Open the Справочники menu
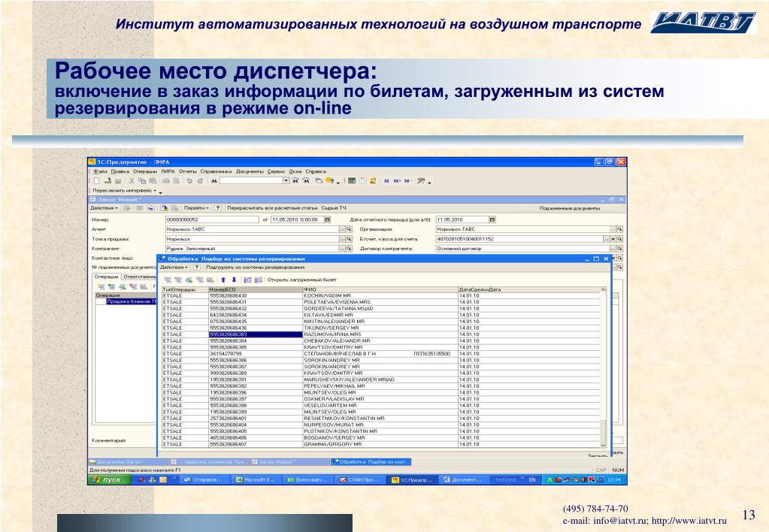This screenshot has height=532, width=769. pos(216,171)
